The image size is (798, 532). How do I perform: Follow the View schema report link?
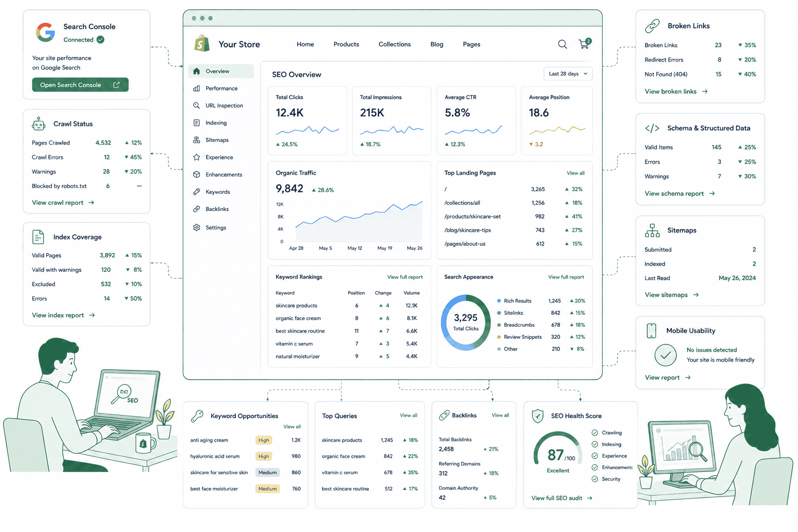pyautogui.click(x=680, y=194)
